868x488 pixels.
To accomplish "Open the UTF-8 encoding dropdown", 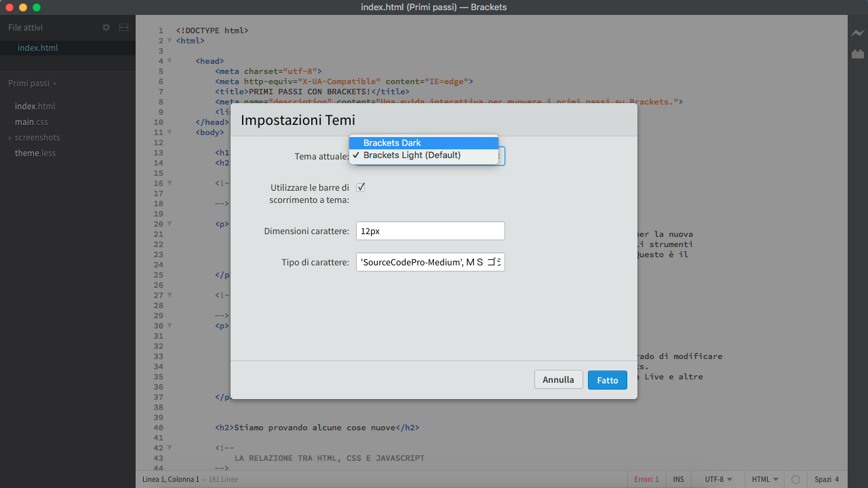I will (718, 479).
